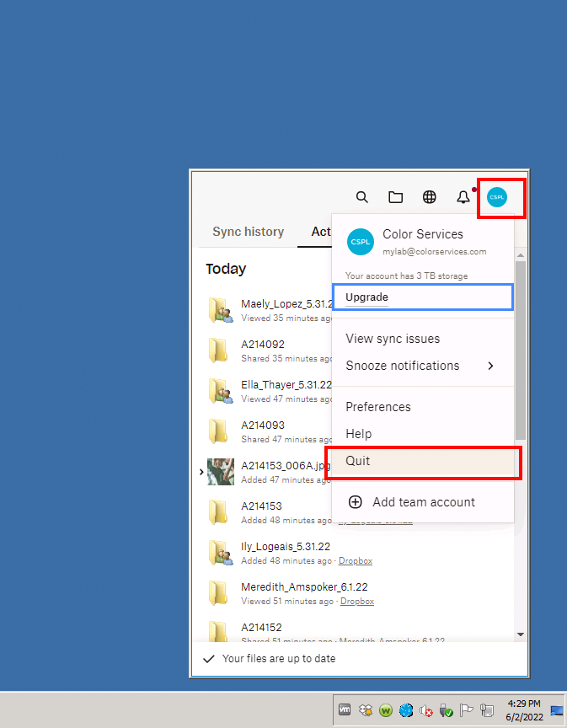Click the Upgrade link
567x728 pixels.
366,297
